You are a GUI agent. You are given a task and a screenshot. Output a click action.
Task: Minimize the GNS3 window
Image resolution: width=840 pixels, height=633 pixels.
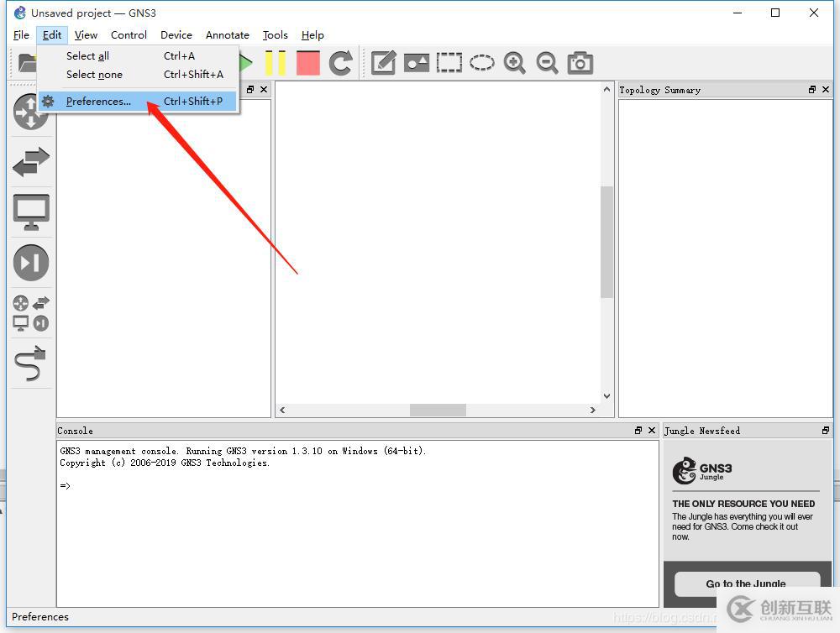click(x=738, y=13)
